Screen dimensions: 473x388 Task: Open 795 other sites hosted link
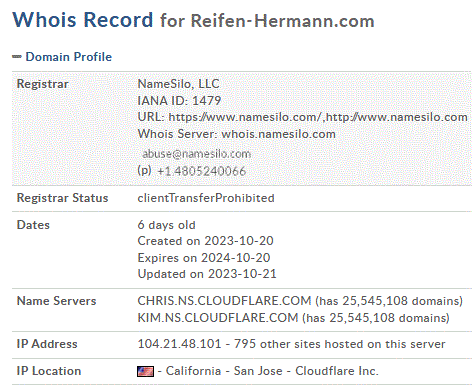340,344
